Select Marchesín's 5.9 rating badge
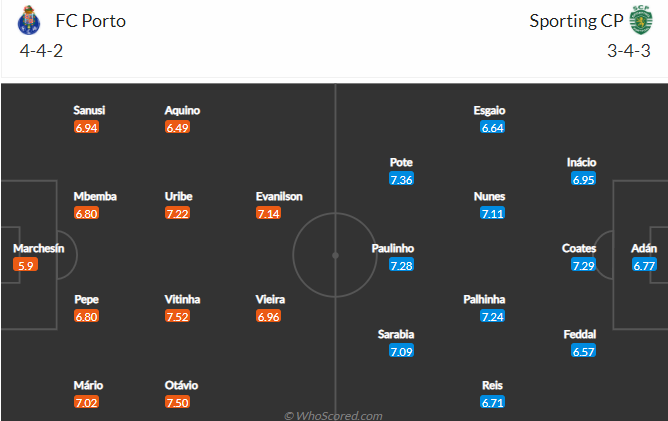Image resolution: width=668 pixels, height=421 pixels. [26, 265]
